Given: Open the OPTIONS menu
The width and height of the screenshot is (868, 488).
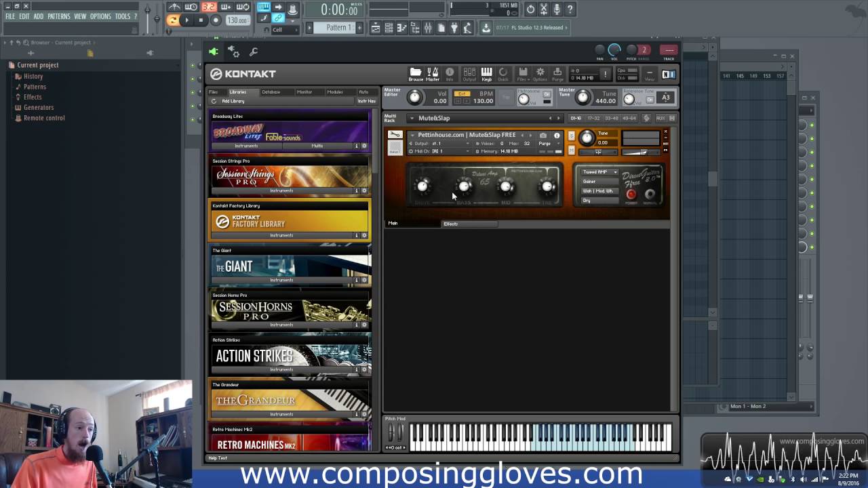Looking at the screenshot, I should tap(100, 16).
